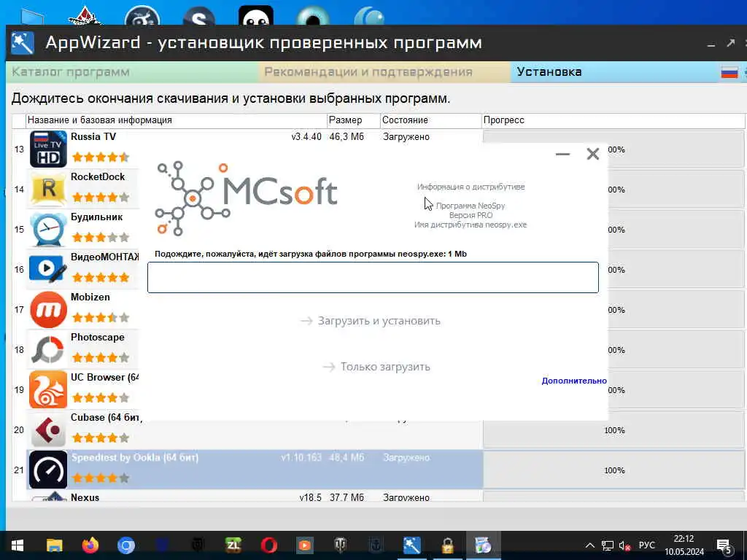This screenshot has width=747, height=560.
Task: Click the RocketDock app icon
Action: click(x=48, y=189)
